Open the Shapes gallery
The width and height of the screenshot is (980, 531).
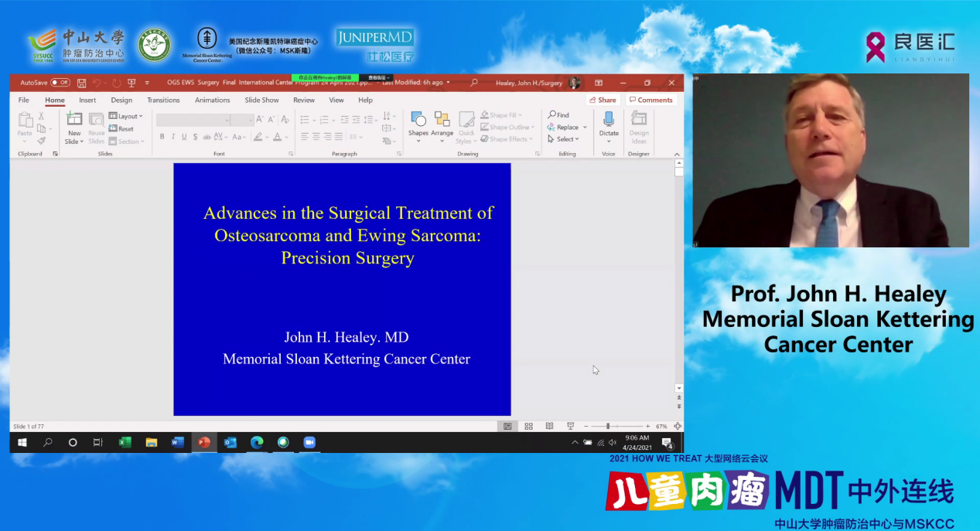418,128
